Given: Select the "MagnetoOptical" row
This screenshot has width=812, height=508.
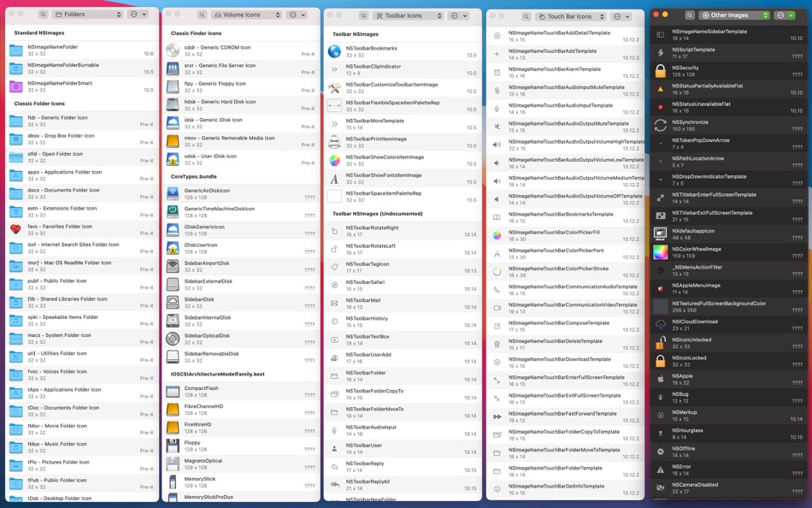Looking at the screenshot, I should click(241, 464).
